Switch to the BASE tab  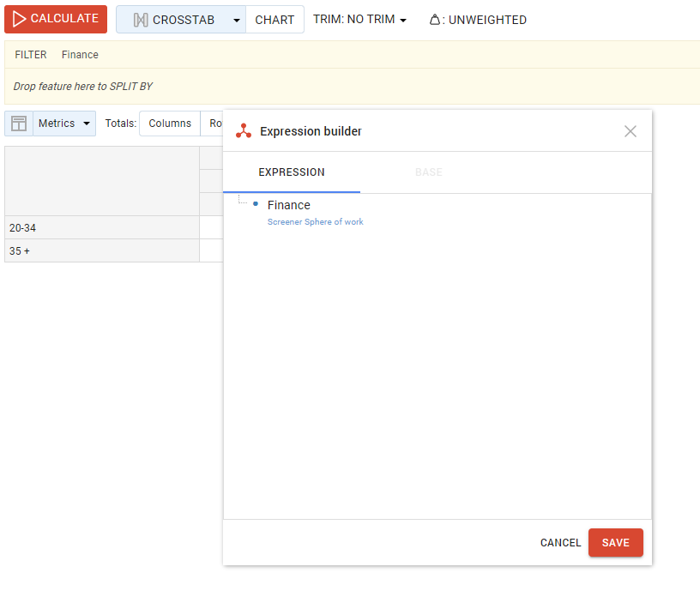pyautogui.click(x=429, y=172)
